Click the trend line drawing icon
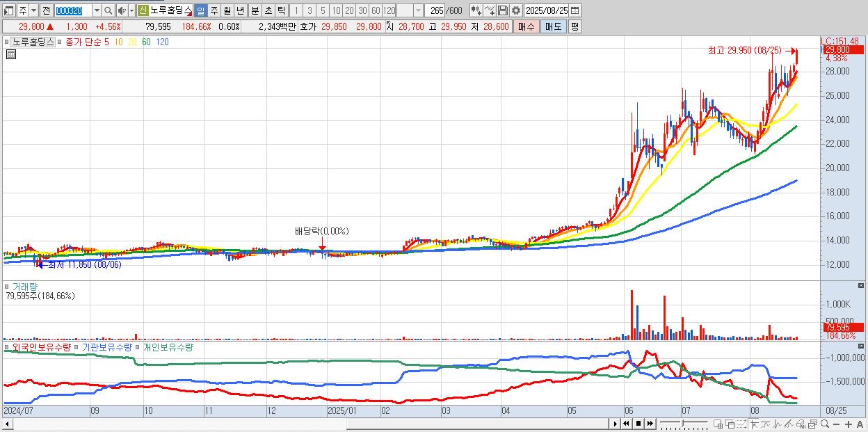The width and height of the screenshot is (868, 432). (766, 424)
